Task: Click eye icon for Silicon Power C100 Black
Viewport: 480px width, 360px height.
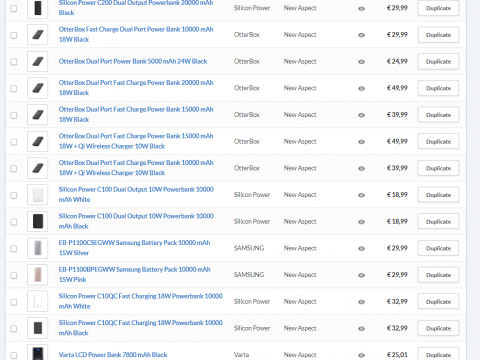Action: [361, 222]
